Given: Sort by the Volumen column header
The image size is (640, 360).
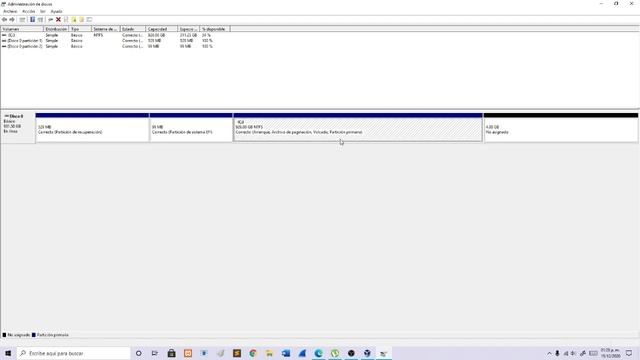Looking at the screenshot, I should 22,29.
